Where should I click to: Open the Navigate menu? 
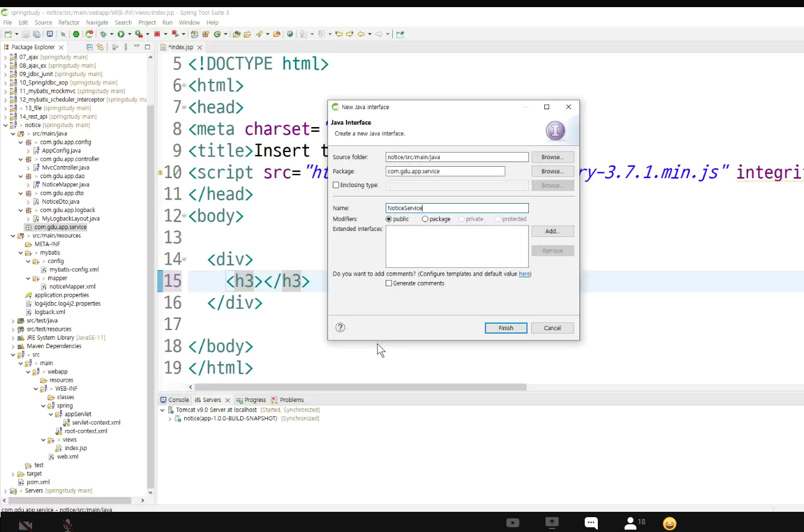(97, 23)
